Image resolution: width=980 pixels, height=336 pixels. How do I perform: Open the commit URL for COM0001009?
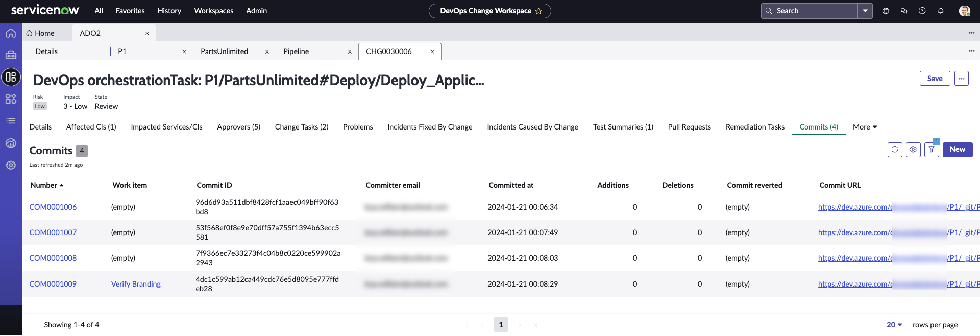(x=899, y=284)
